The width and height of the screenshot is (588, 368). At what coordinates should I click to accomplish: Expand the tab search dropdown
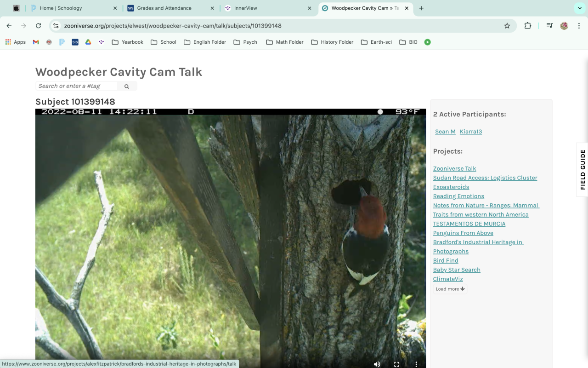click(x=579, y=8)
